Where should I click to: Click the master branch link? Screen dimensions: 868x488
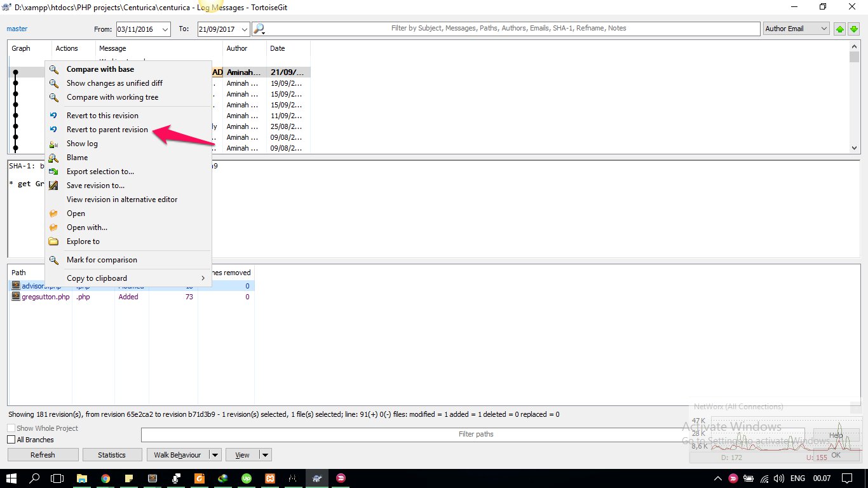pyautogui.click(x=17, y=29)
